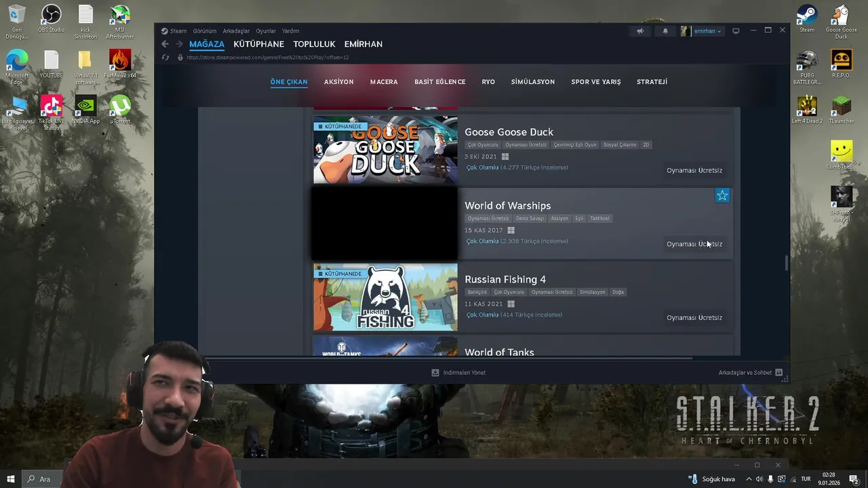Select the ÖNE ÇIKAN category tab
This screenshot has height=488, width=868.
point(289,81)
